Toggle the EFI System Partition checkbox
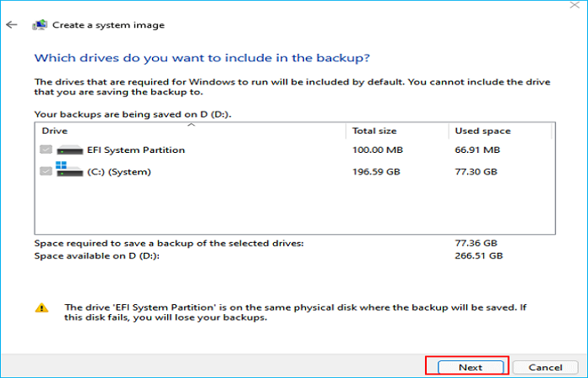The height and width of the screenshot is (378, 588). [x=45, y=150]
